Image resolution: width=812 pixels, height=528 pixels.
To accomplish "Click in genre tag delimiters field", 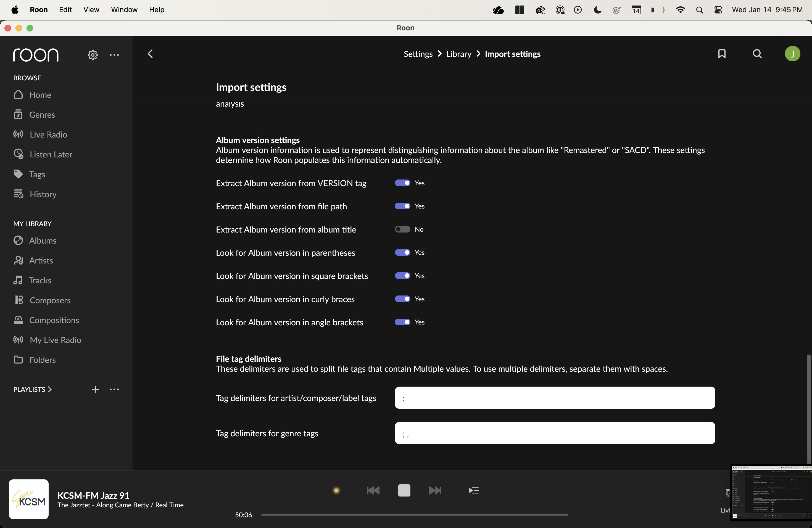I will click(554, 433).
